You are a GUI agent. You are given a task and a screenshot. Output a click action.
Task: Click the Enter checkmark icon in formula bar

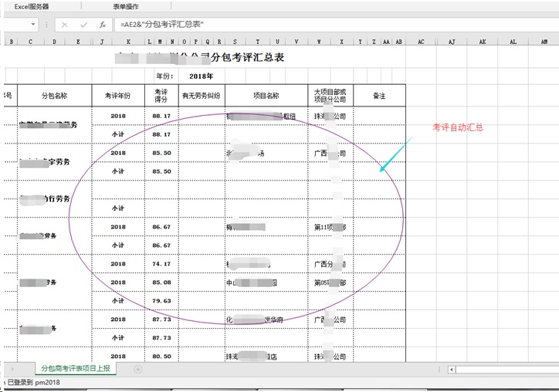(x=83, y=25)
